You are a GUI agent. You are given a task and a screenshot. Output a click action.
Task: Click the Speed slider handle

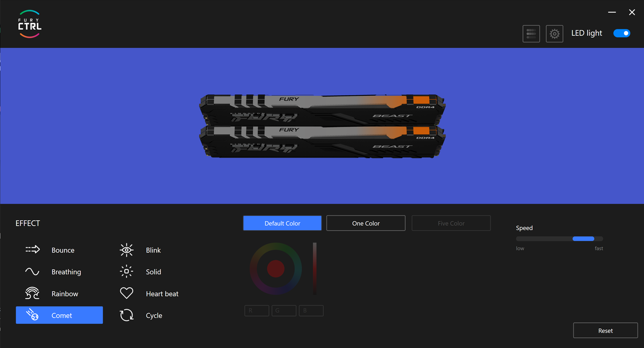pos(583,239)
